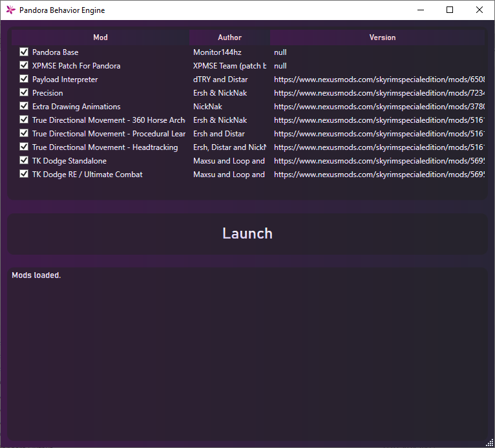This screenshot has height=448, width=495.
Task: Toggle the Precision mod checkbox
Action: (x=24, y=92)
